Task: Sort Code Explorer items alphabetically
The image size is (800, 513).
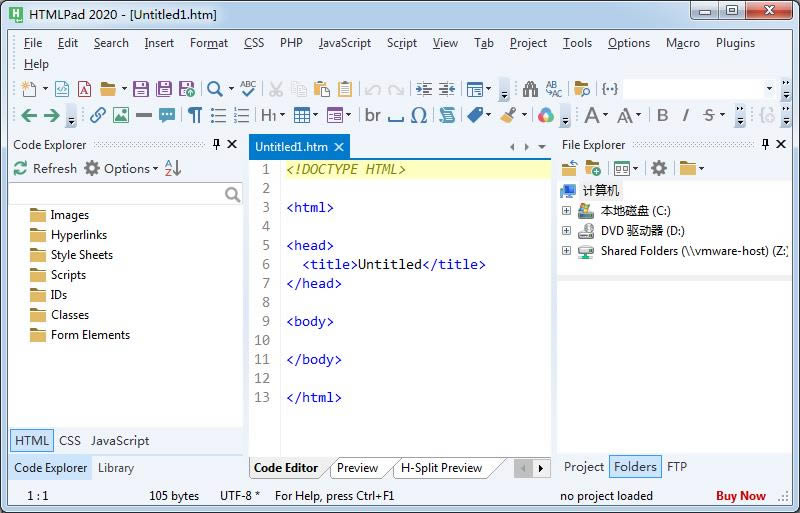Action: point(173,168)
